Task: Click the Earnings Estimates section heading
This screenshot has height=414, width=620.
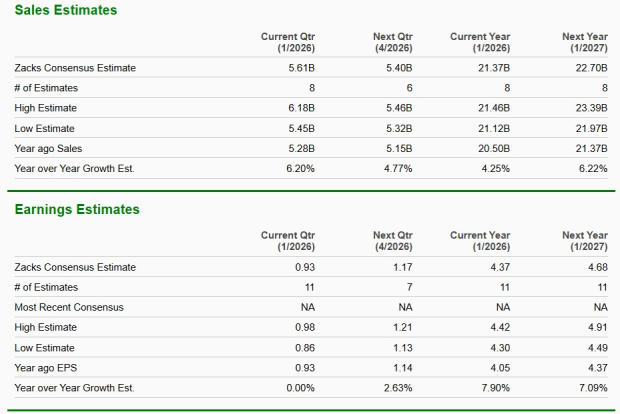Action: point(79,209)
